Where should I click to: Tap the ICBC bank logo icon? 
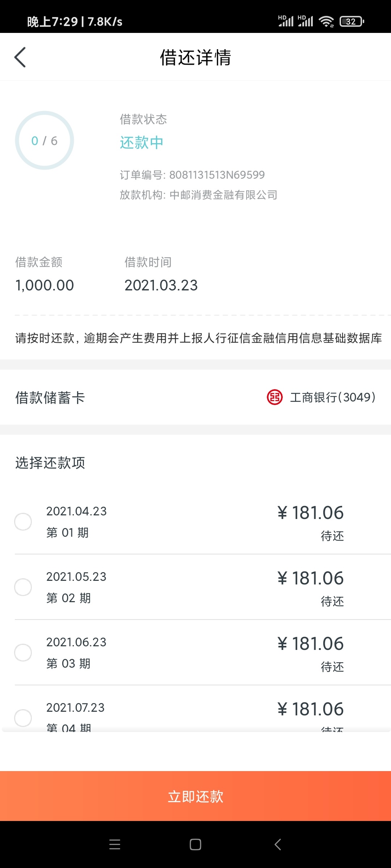(x=274, y=397)
